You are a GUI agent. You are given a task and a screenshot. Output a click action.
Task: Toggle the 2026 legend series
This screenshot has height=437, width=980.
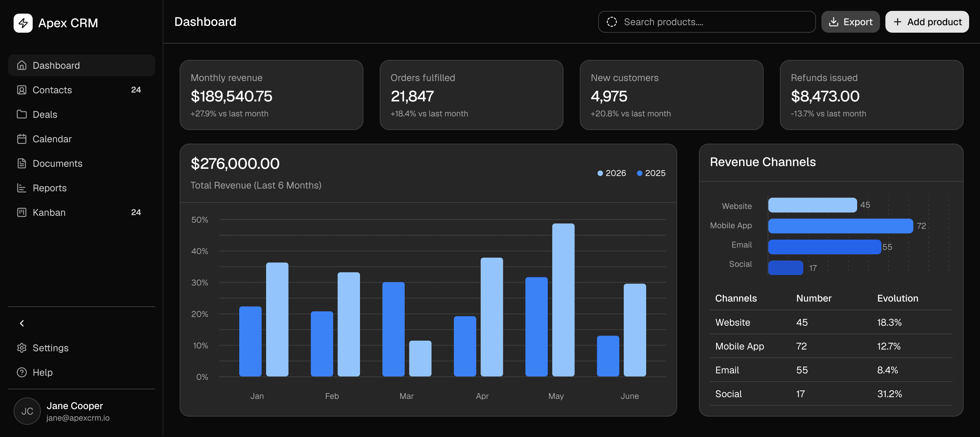(x=611, y=173)
